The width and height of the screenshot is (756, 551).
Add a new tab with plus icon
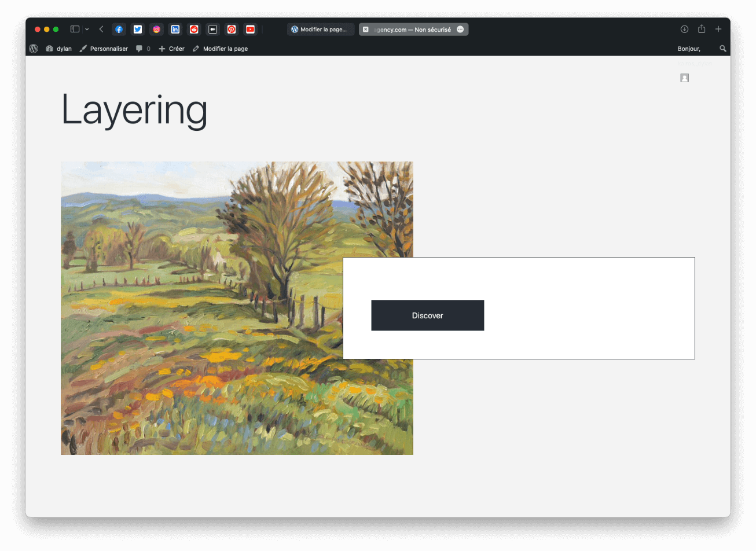click(718, 29)
